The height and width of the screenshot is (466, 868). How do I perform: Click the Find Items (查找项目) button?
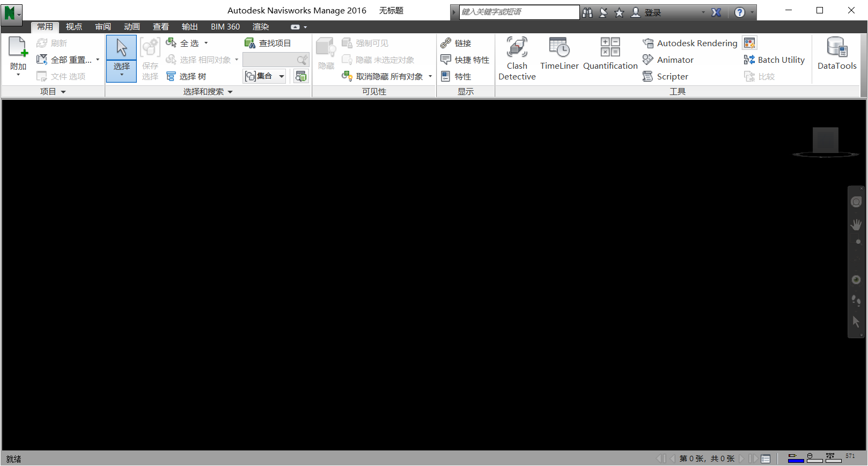click(x=268, y=43)
